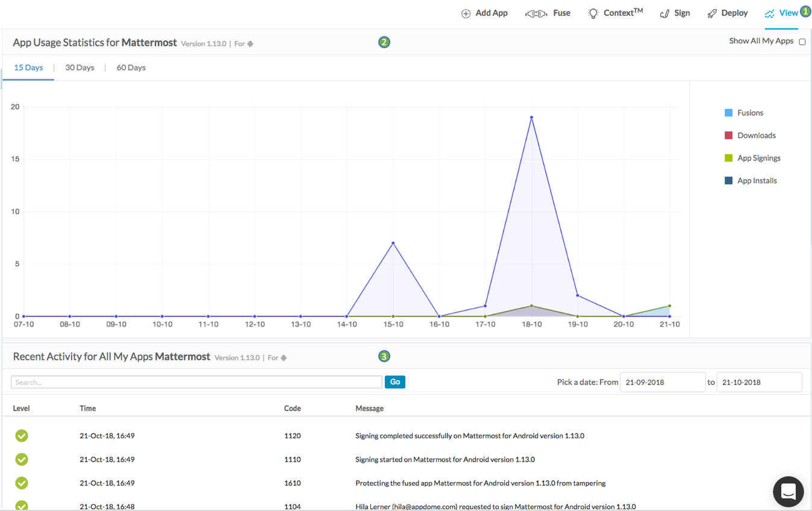Image resolution: width=812 pixels, height=511 pixels.
Task: Click the 17-10 purple data point at 1
Action: [x=486, y=306]
